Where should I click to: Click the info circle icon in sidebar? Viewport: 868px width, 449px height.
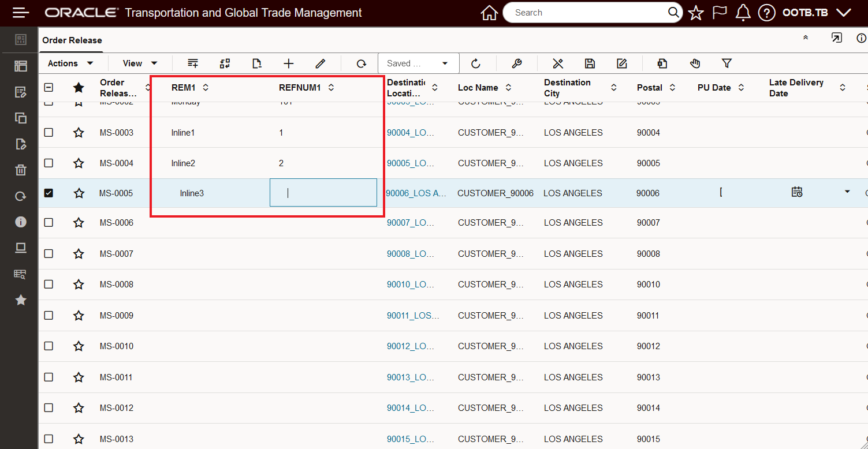[x=21, y=222]
